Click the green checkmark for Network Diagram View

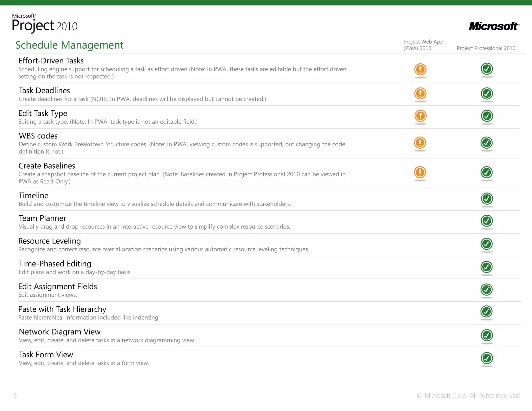(x=487, y=335)
